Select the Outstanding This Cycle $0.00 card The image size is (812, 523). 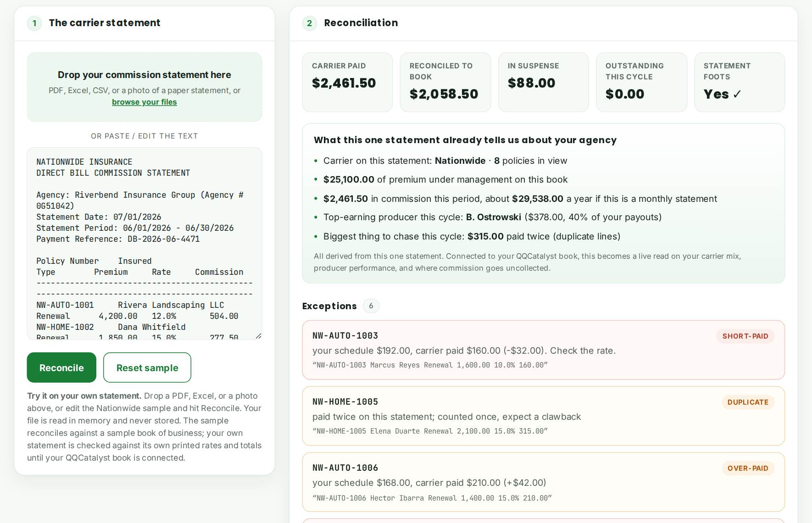tap(641, 82)
